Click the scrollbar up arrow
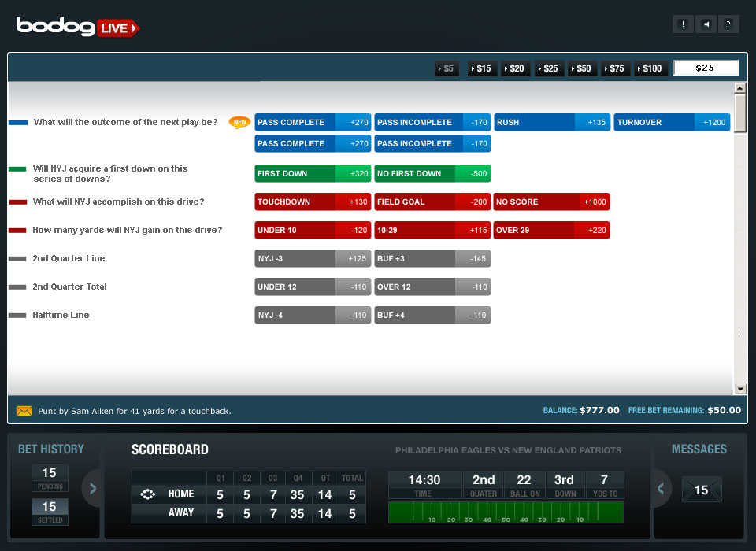The image size is (756, 551). pyautogui.click(x=740, y=87)
